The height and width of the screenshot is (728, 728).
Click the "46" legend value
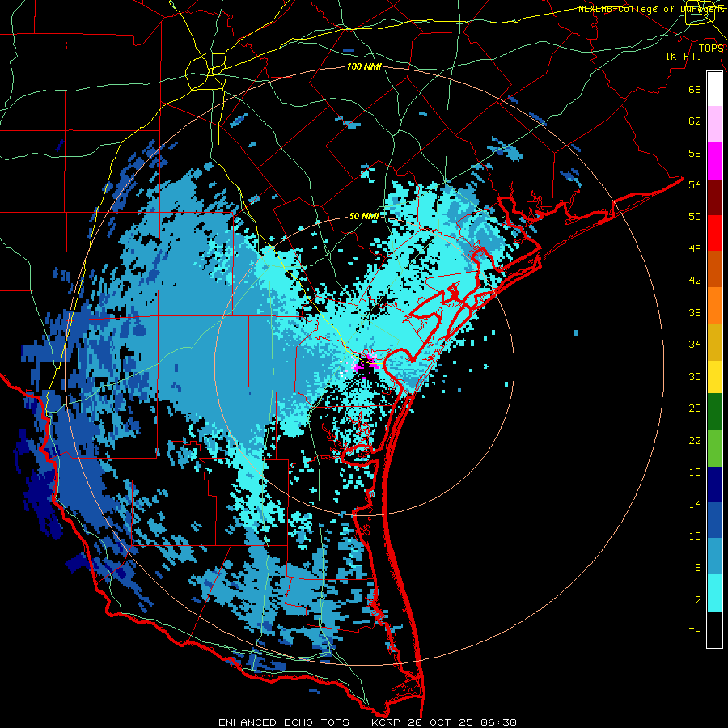695,248
